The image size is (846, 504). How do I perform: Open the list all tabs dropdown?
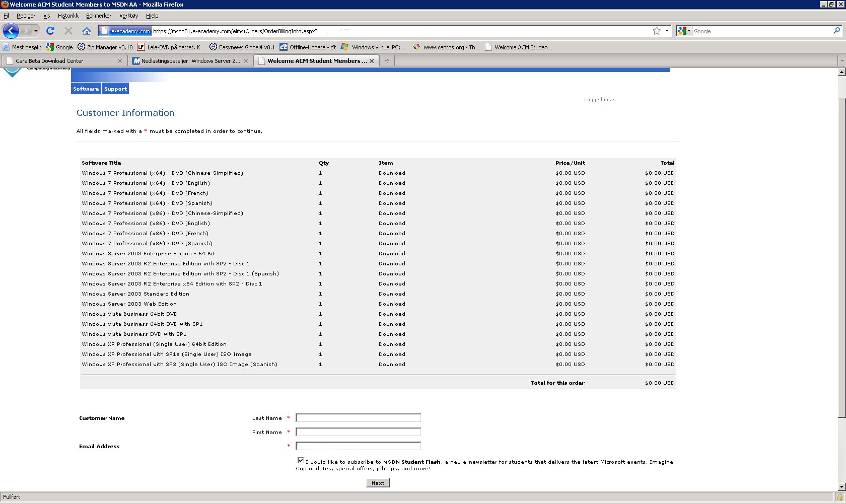coord(841,61)
